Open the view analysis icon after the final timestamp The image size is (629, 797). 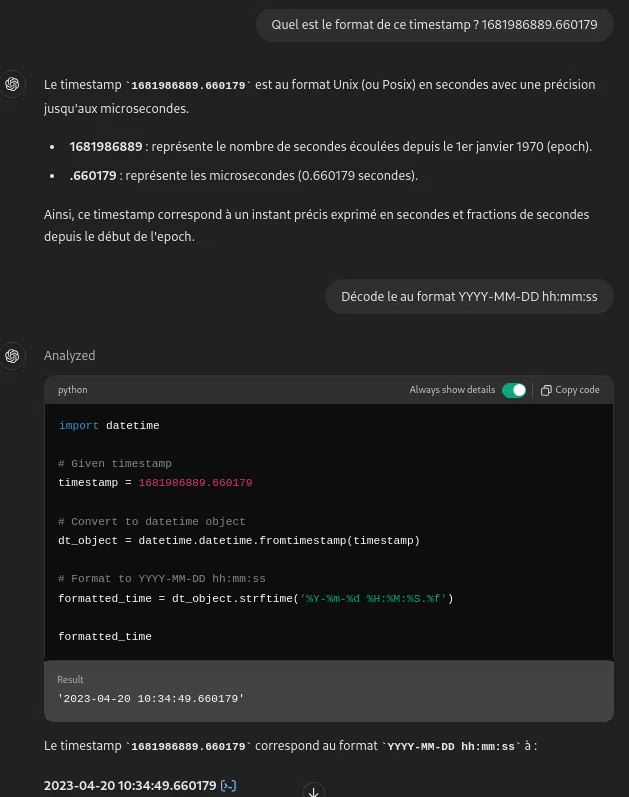point(228,785)
